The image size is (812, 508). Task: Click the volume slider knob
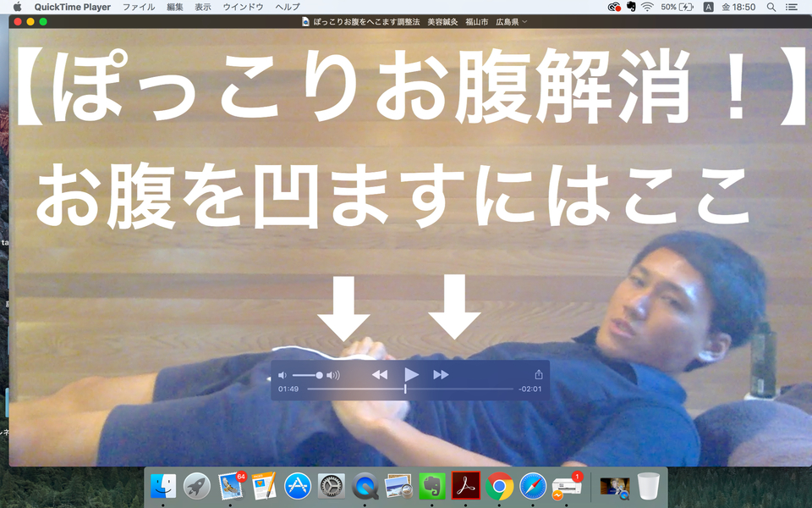(x=319, y=375)
